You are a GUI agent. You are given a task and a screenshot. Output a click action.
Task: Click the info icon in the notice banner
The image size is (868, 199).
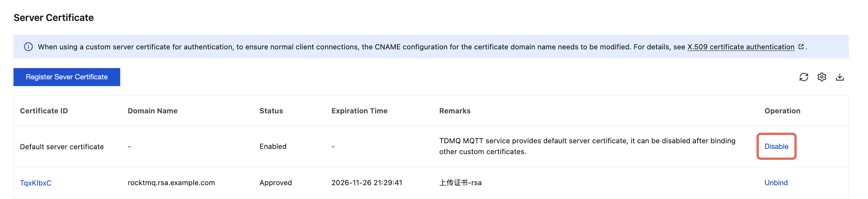click(x=28, y=47)
